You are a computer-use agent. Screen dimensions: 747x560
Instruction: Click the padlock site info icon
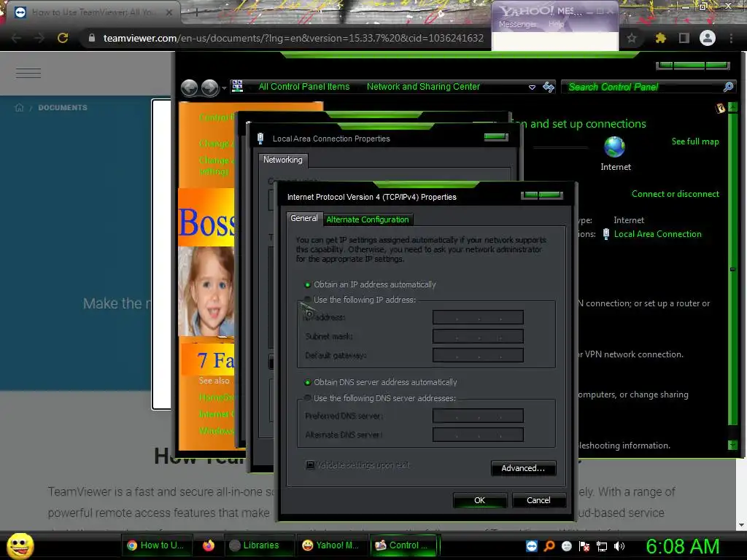tap(92, 38)
